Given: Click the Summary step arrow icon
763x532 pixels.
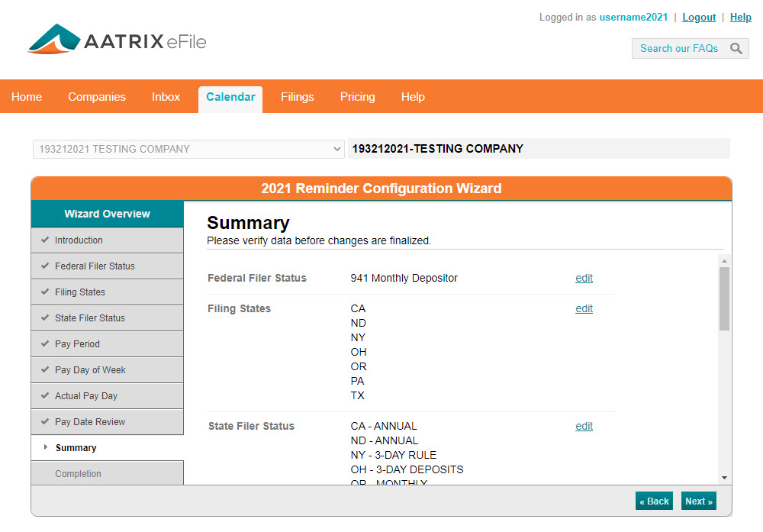Looking at the screenshot, I should coord(46,447).
